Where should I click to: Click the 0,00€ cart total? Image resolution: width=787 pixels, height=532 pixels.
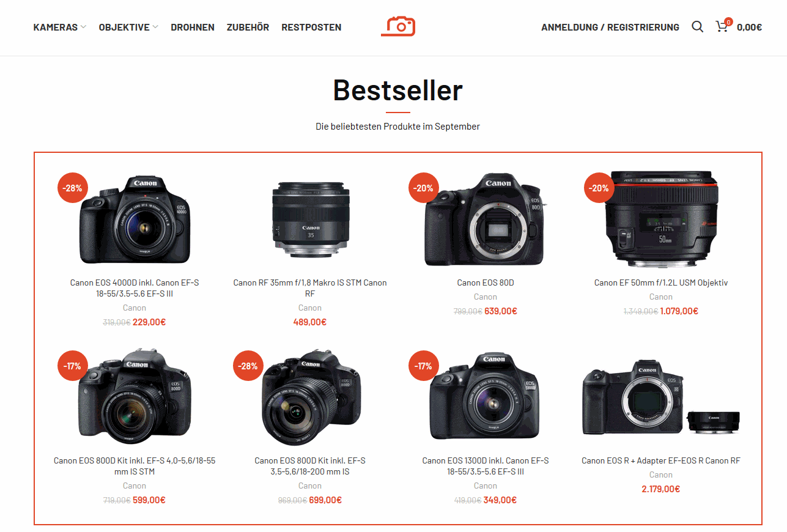[x=749, y=27]
